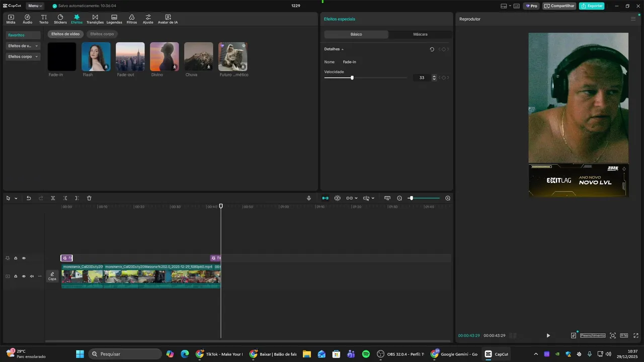Image resolution: width=644 pixels, height=362 pixels.
Task: Start voice-over recording with microphone
Action: (309, 198)
